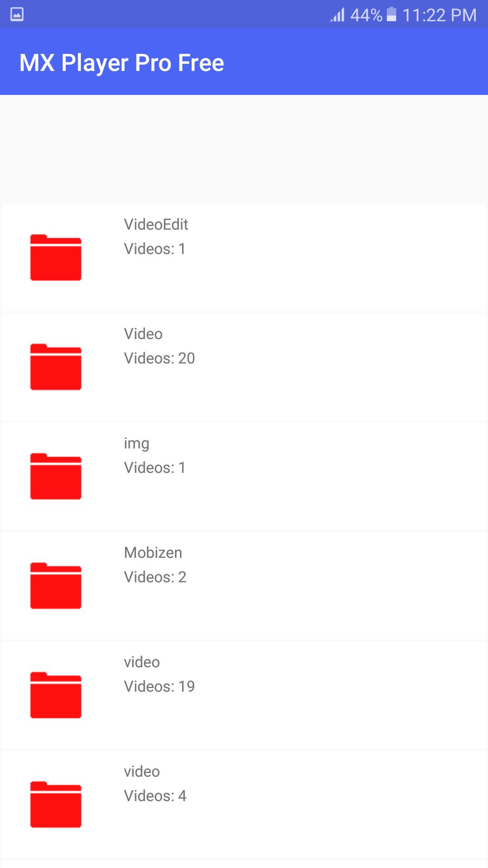Viewport: 488px width, 868px height.
Task: Open the Mobizen folder icon
Action: click(56, 585)
